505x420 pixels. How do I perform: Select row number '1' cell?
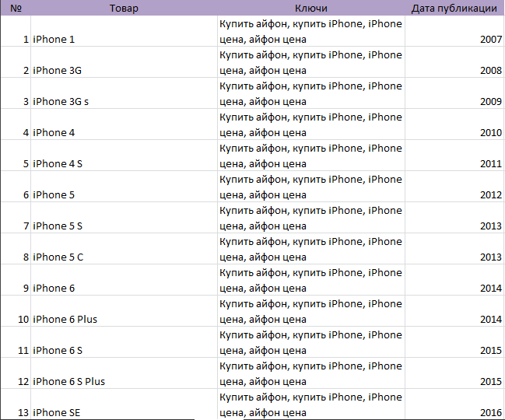pyautogui.click(x=16, y=31)
